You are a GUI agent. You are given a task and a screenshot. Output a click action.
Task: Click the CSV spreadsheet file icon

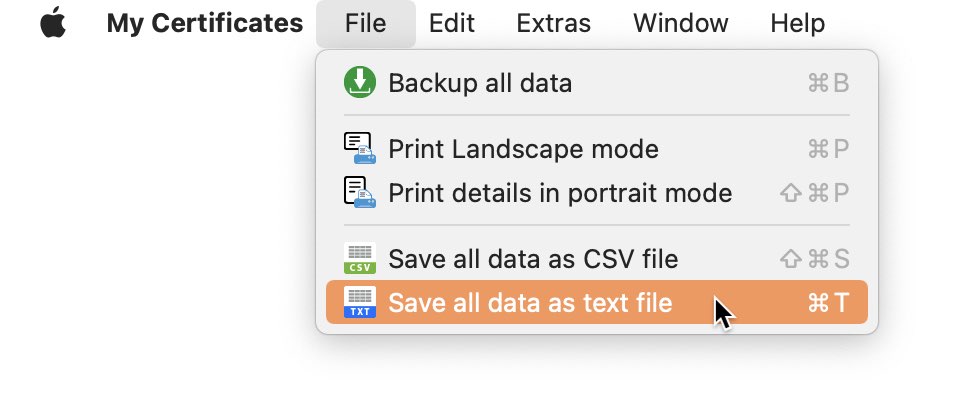coord(360,258)
